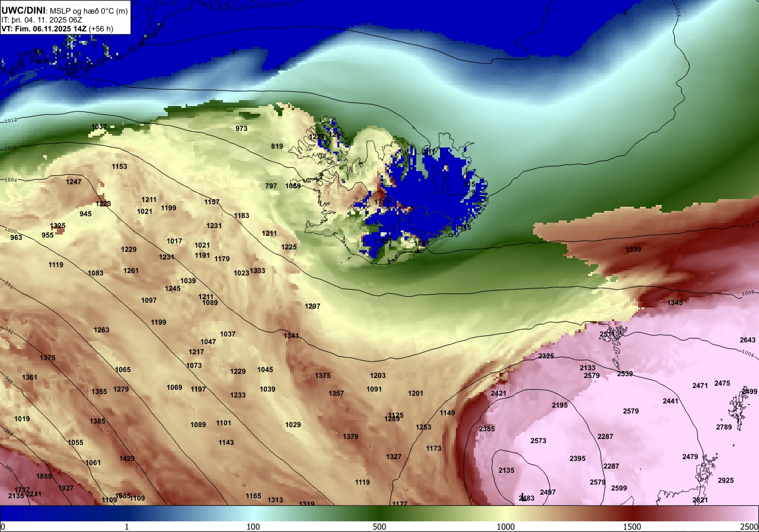
Task: Select the height value 1065
Action: 123,370
